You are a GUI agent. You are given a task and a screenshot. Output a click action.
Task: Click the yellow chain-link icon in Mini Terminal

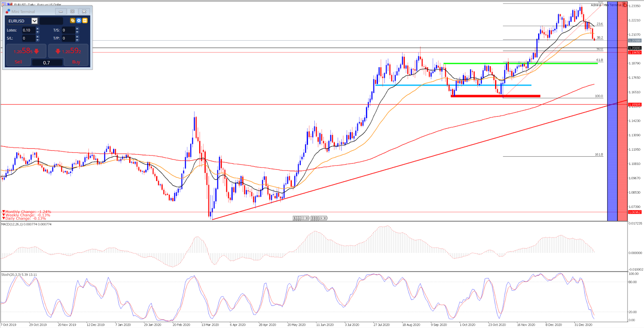(x=73, y=20)
